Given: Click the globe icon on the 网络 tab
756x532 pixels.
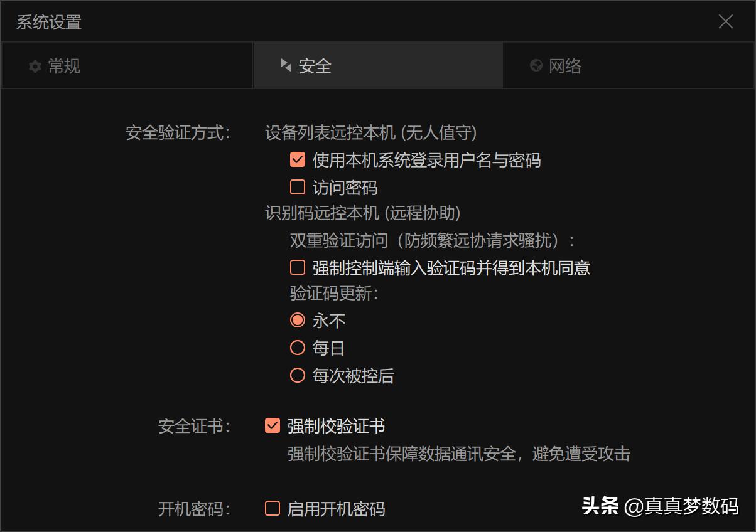Looking at the screenshot, I should pos(536,65).
